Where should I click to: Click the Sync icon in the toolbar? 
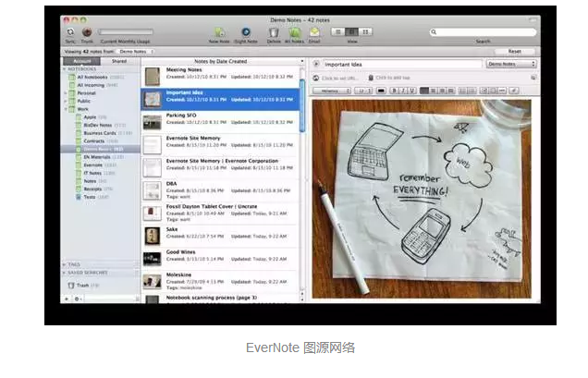point(70,32)
